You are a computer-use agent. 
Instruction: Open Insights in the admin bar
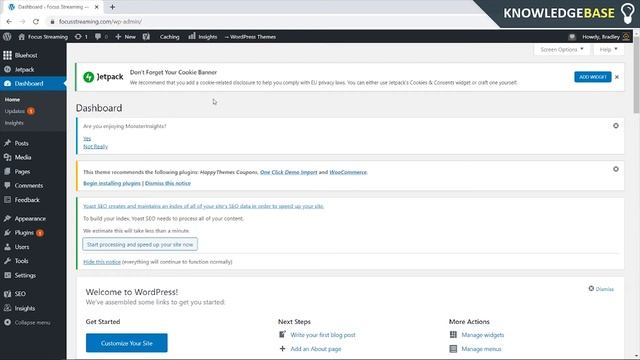click(x=203, y=37)
